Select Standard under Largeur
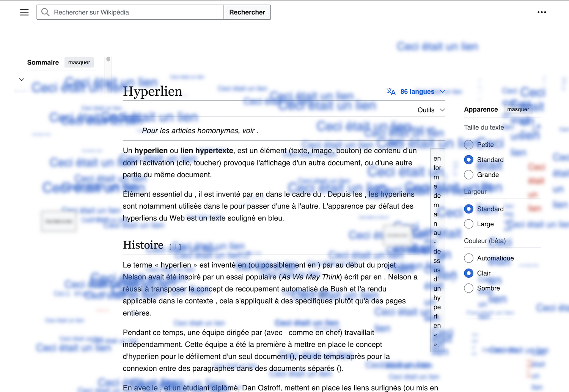Image resolution: width=569 pixels, height=392 pixels. tap(469, 209)
